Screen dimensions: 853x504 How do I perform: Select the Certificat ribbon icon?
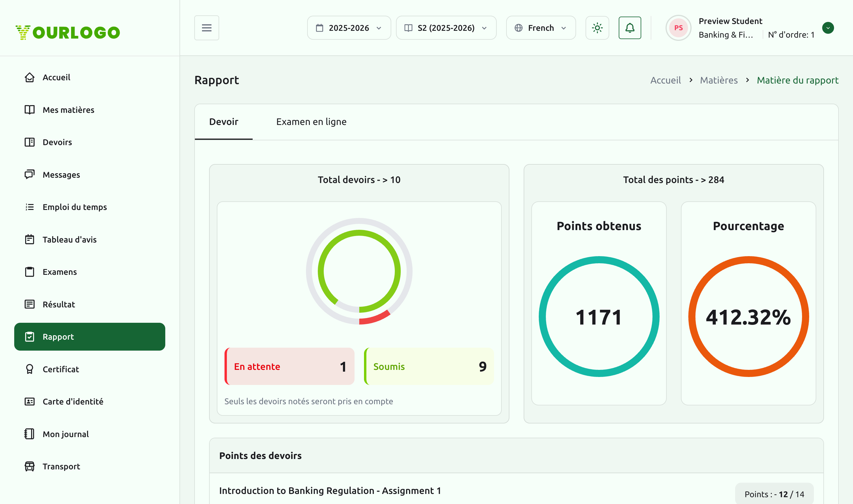[30, 369]
